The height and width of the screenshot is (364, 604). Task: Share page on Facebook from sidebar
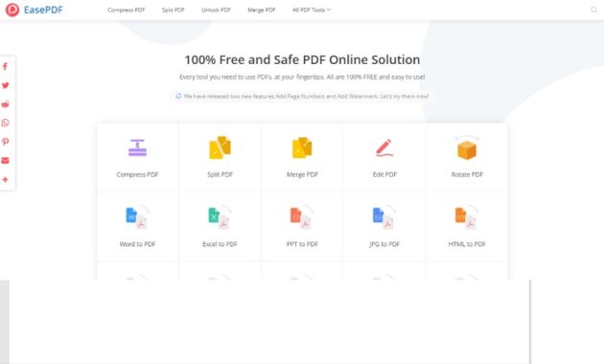[x=6, y=66]
